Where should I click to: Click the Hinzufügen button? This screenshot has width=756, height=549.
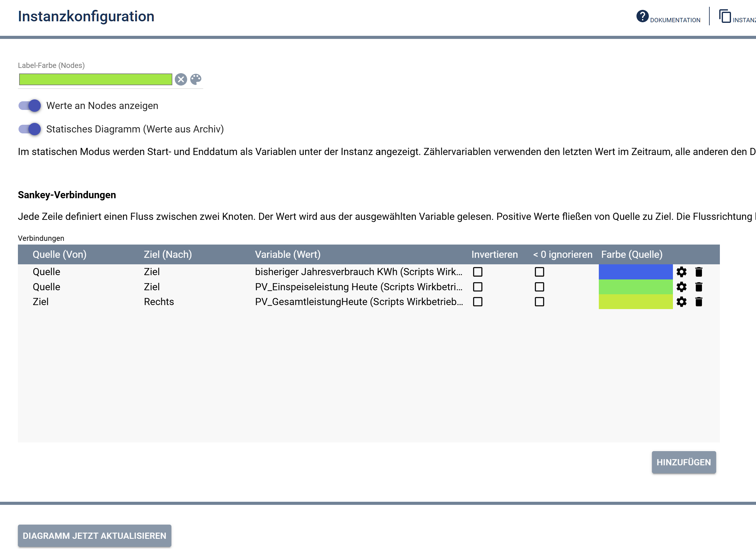[684, 462]
